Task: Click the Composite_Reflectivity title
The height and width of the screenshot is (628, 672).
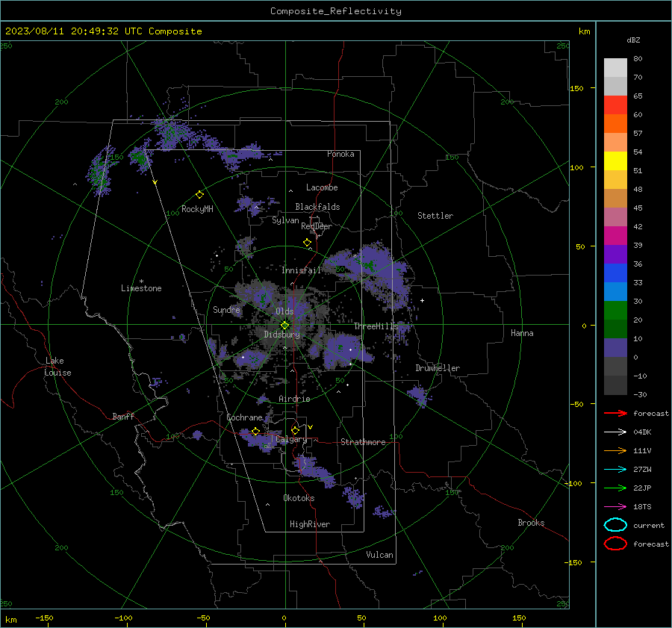Action: click(336, 11)
